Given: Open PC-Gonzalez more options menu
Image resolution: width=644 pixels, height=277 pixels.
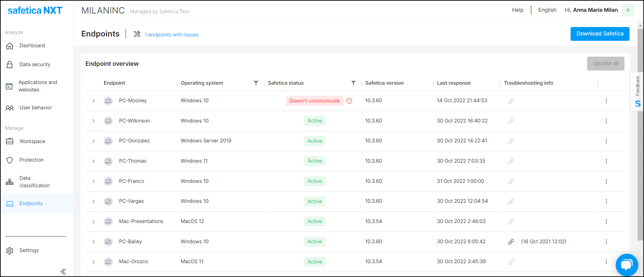Looking at the screenshot, I should click(x=606, y=141).
